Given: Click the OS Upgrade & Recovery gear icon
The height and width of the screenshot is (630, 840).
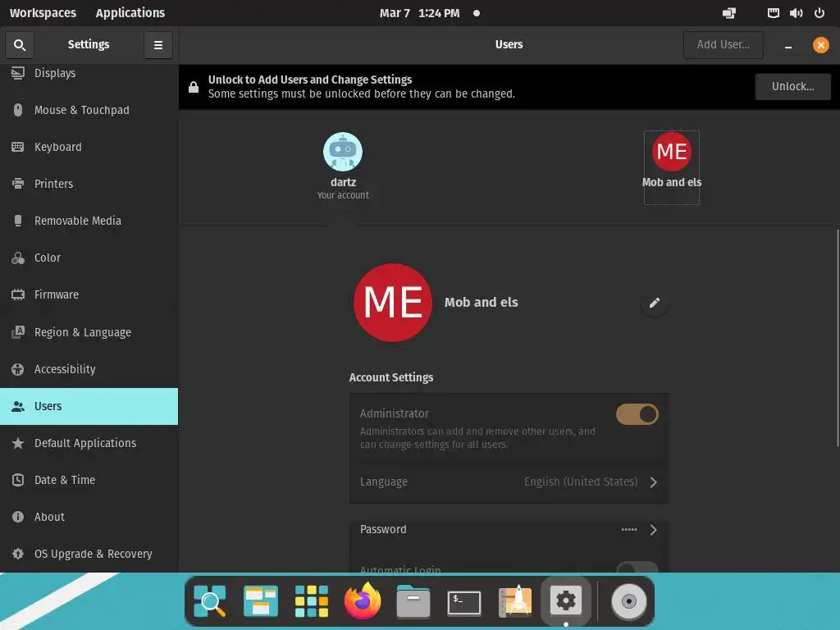Looking at the screenshot, I should (18, 554).
